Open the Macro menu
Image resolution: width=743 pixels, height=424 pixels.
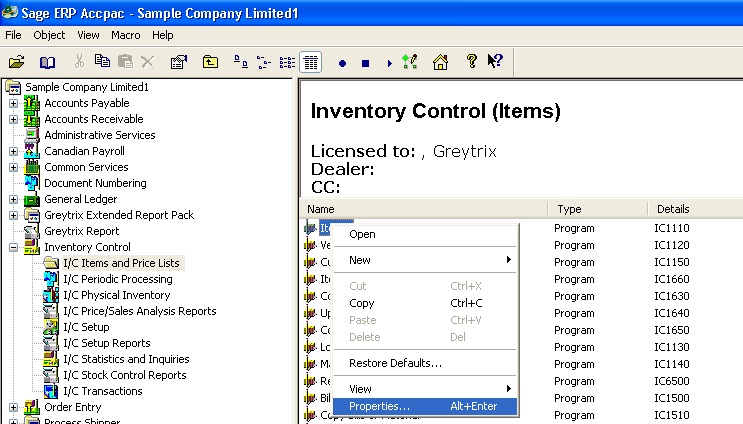[x=126, y=35]
